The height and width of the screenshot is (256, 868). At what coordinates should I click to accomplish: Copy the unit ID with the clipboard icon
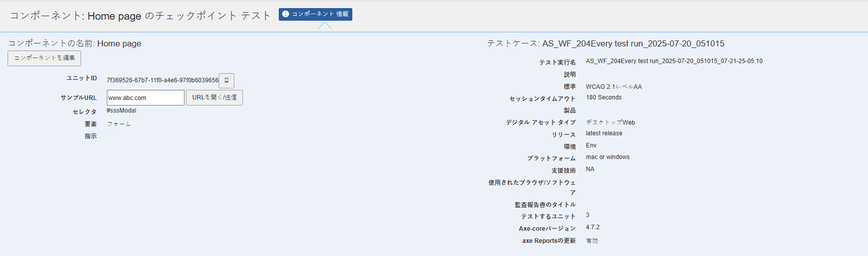pos(226,81)
